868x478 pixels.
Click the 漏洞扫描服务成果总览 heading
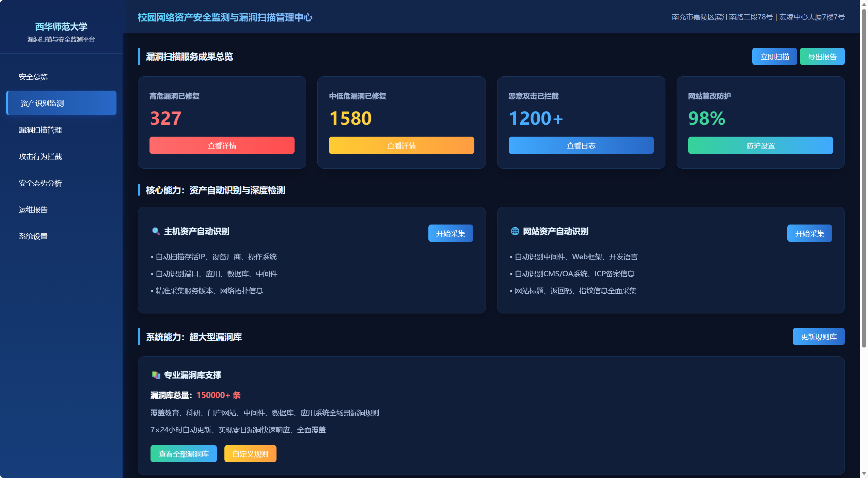[189, 57]
